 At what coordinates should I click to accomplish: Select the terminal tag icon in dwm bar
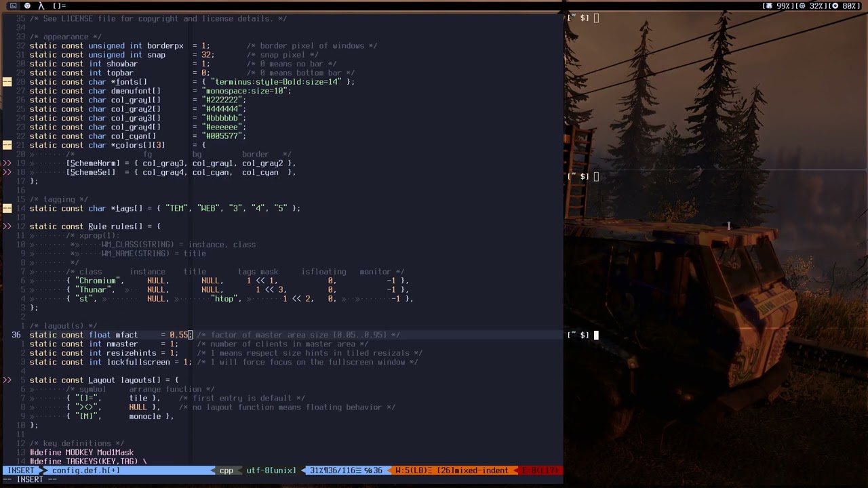pos(13,5)
